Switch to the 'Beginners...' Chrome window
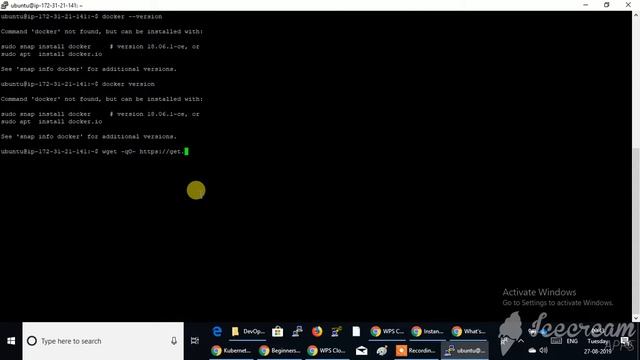This screenshot has height=360, width=640. 280,351
